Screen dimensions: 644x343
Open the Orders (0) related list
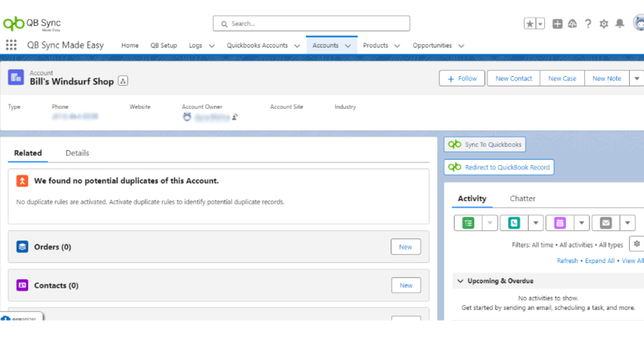click(52, 247)
